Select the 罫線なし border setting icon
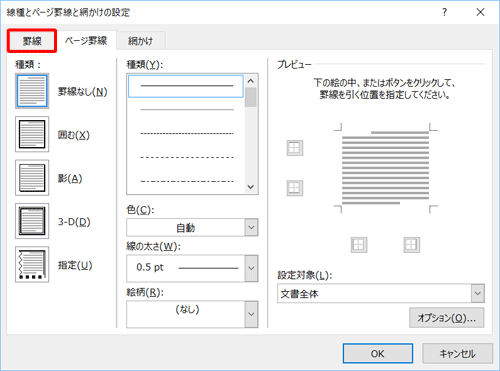The image size is (500, 371). click(32, 91)
